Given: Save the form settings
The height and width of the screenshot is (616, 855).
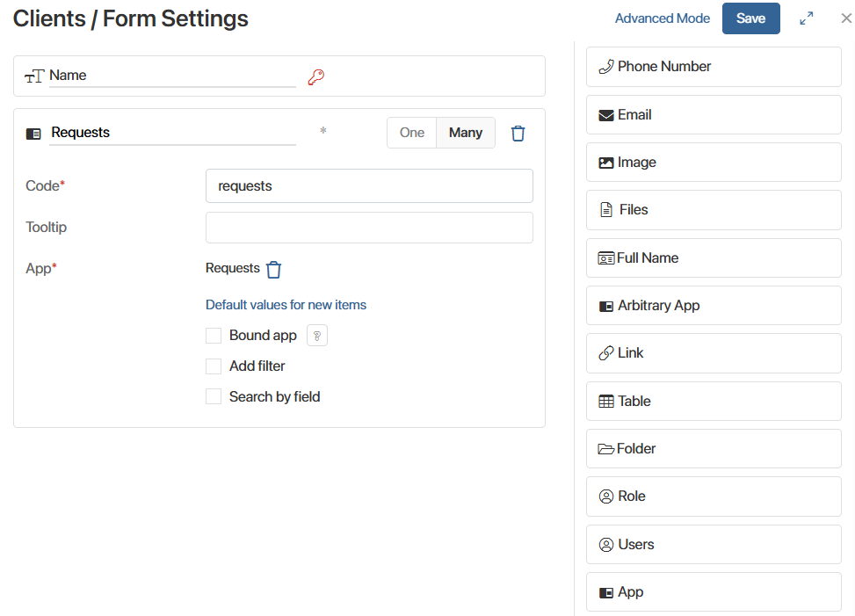Looking at the screenshot, I should 750,18.
